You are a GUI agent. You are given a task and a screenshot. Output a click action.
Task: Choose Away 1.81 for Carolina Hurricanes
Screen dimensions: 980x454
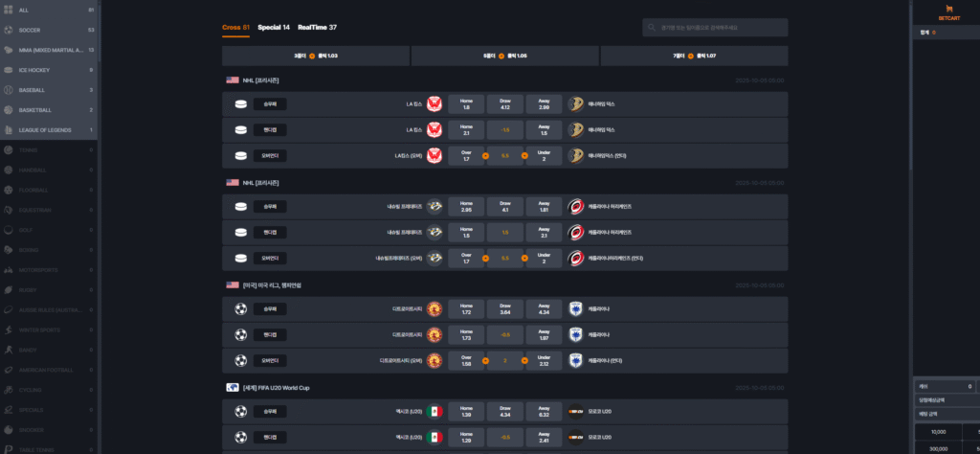544,206
